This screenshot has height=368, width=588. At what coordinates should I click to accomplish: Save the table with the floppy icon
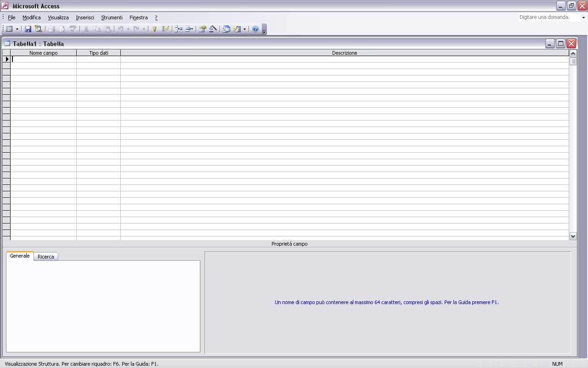pos(28,29)
